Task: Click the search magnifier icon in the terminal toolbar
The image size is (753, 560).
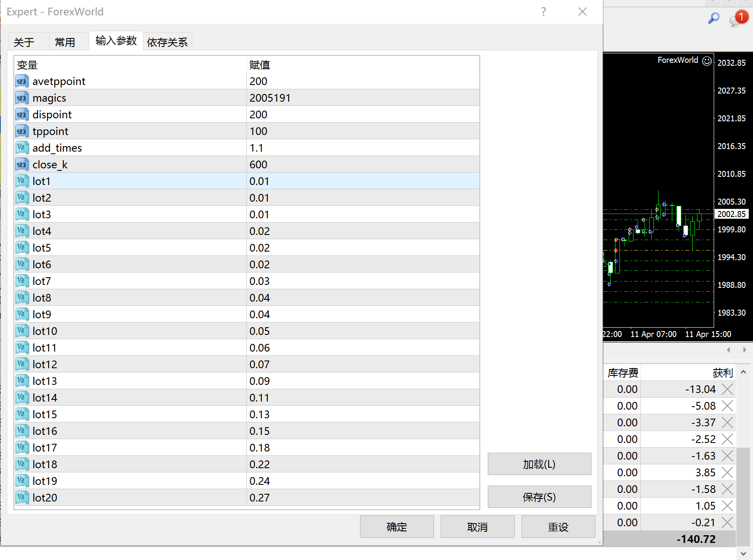Action: [714, 18]
